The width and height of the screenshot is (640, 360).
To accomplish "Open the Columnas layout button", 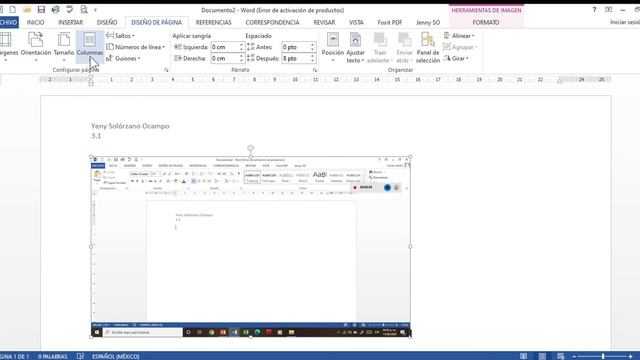I will (90, 47).
